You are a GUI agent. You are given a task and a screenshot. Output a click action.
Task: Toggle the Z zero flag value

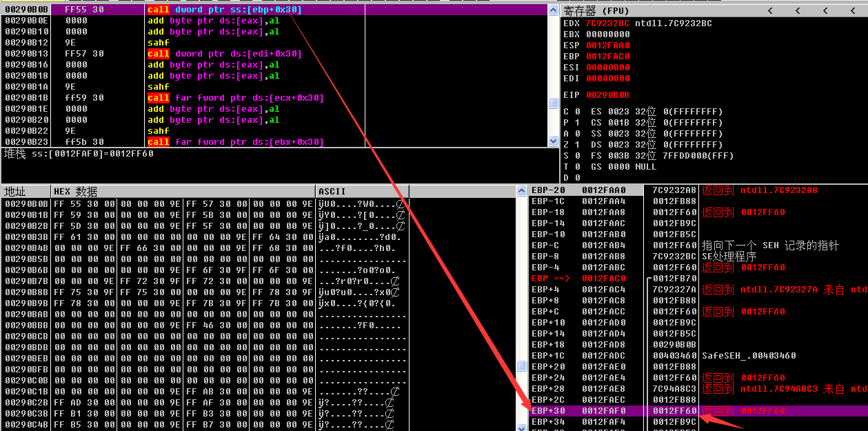[x=577, y=145]
